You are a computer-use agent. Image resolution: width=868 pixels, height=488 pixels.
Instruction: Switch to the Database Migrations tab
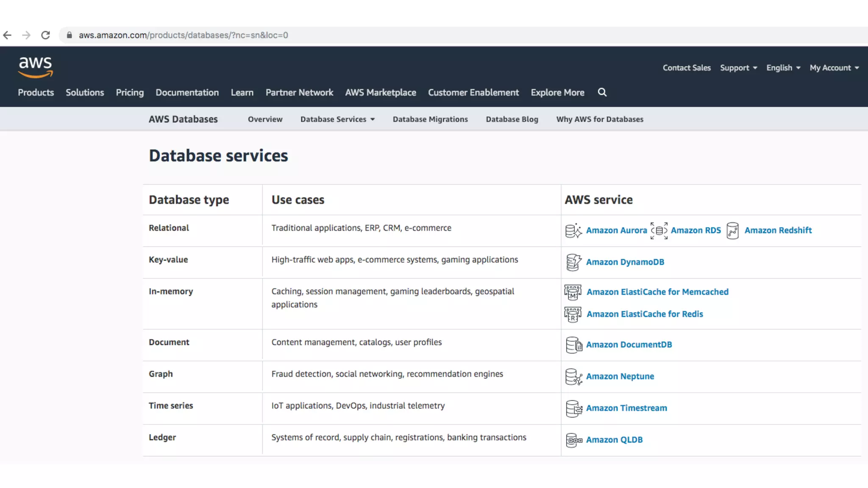point(430,119)
